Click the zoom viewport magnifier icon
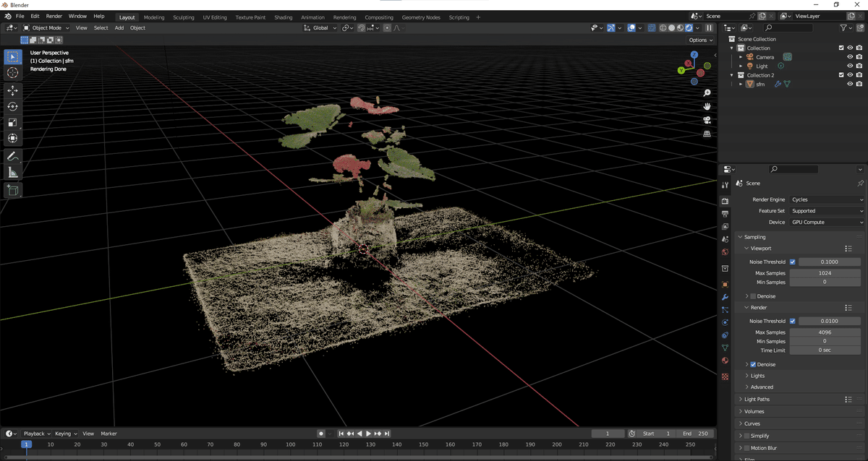 point(707,93)
